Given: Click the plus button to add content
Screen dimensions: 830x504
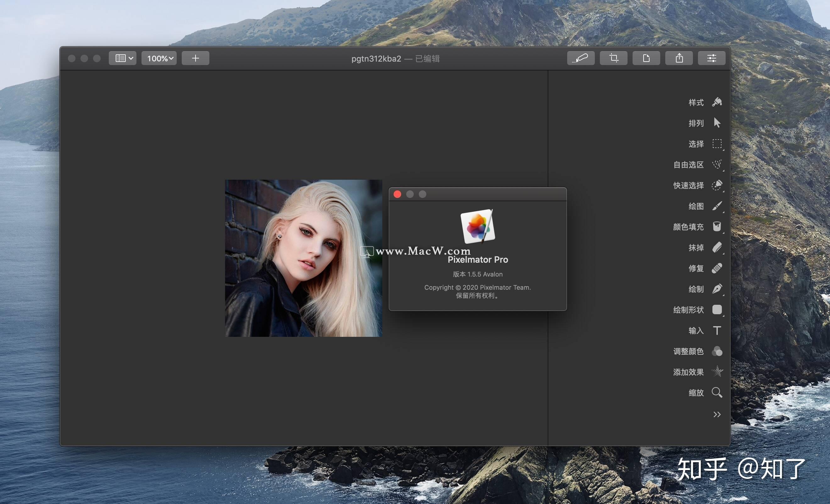Looking at the screenshot, I should [195, 58].
